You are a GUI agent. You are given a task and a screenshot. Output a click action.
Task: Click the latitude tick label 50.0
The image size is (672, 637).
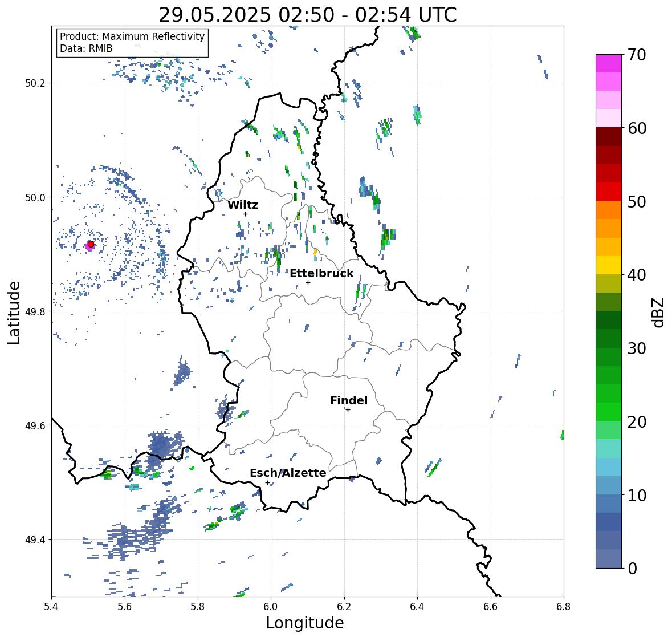click(x=35, y=198)
